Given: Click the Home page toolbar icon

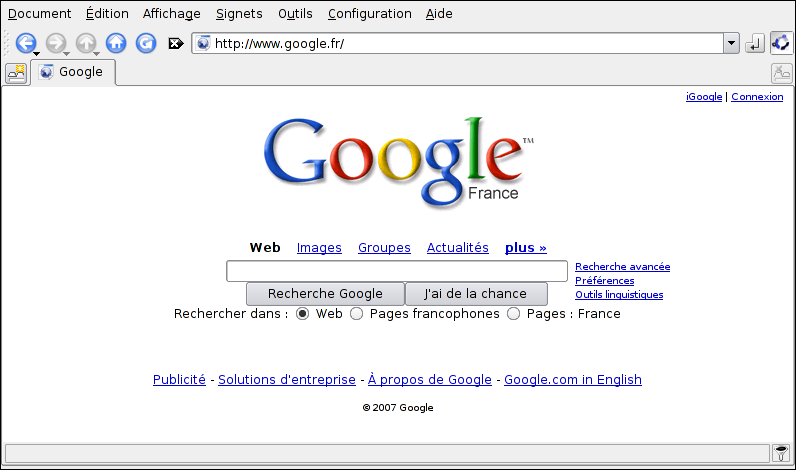Looking at the screenshot, I should (116, 43).
